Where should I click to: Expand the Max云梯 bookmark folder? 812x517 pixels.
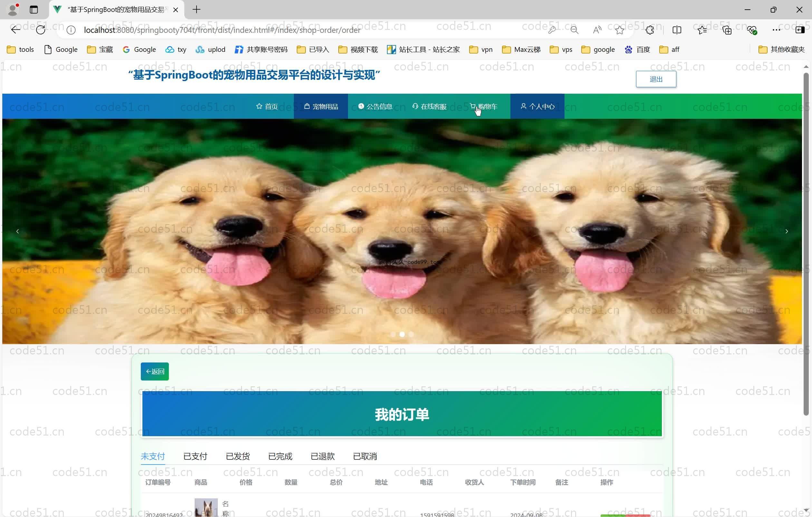(x=521, y=50)
